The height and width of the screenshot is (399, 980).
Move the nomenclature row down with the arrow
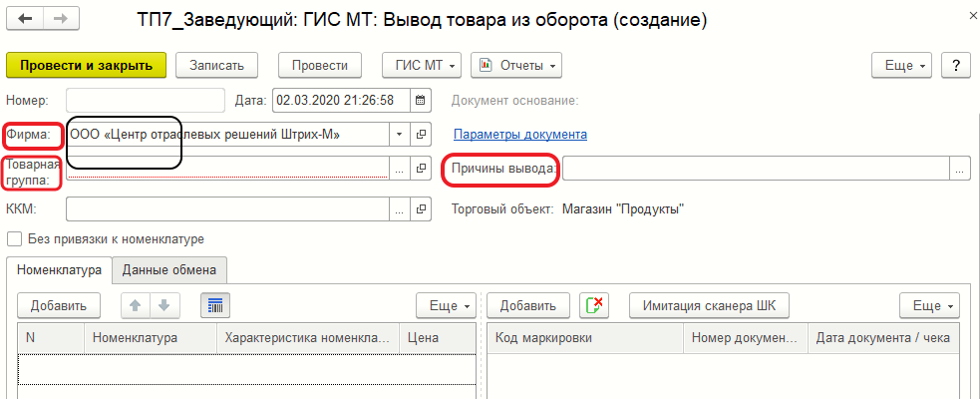[164, 306]
